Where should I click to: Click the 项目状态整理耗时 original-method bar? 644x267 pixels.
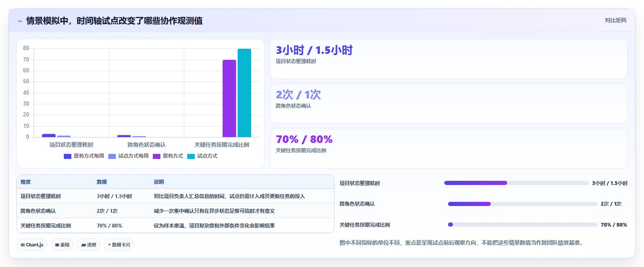click(49, 135)
